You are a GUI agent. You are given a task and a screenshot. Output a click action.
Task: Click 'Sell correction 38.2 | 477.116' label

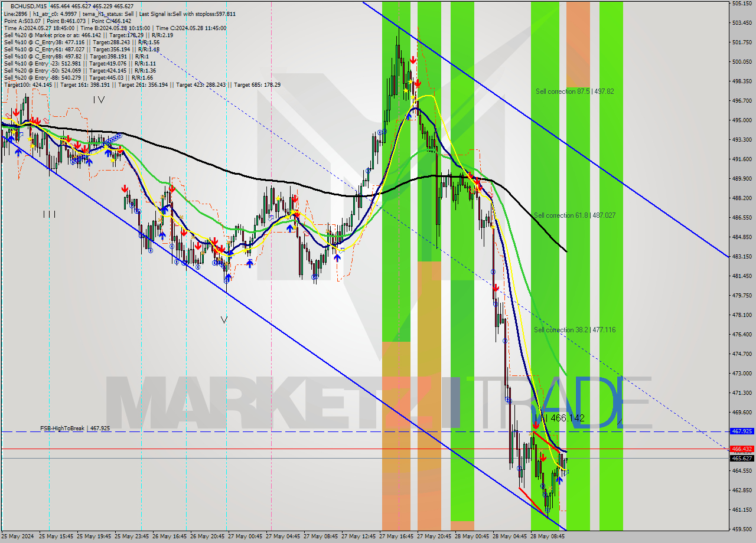pyautogui.click(x=575, y=330)
